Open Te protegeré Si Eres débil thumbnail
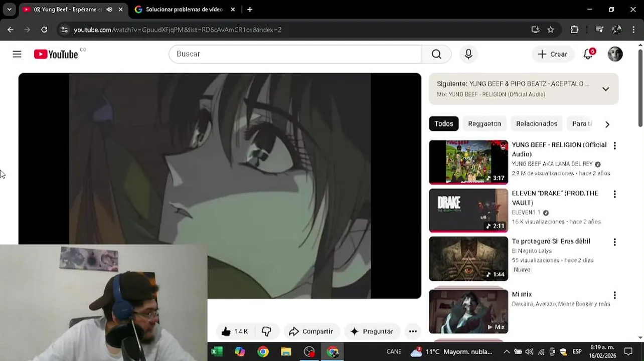644x361 pixels. [x=468, y=259]
